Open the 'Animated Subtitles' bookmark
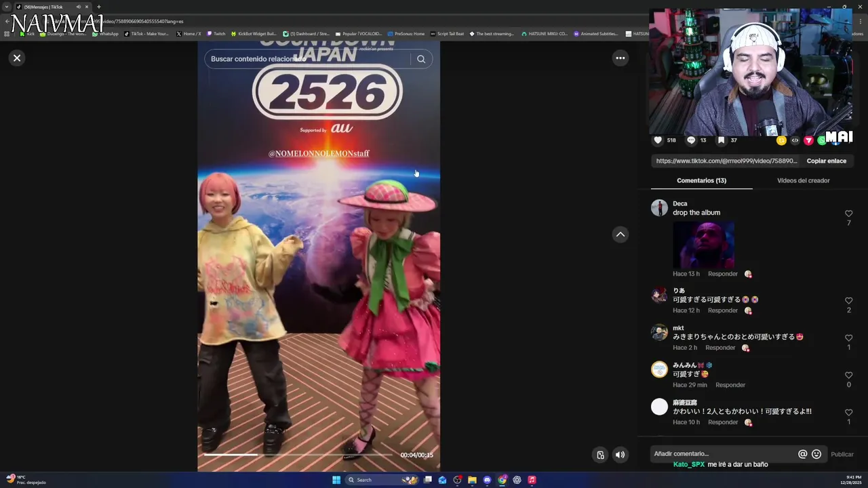The width and height of the screenshot is (868, 488). click(596, 34)
